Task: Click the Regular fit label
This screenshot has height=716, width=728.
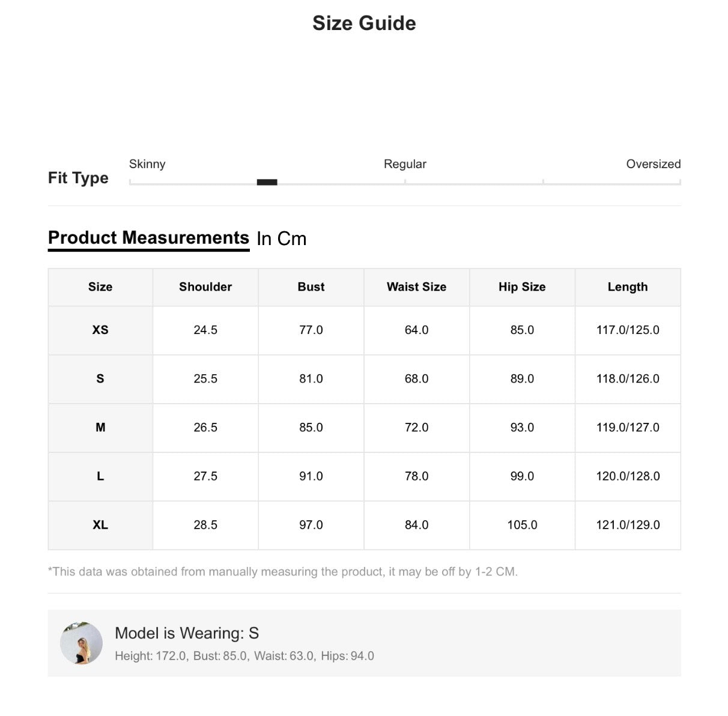Action: 405,164
